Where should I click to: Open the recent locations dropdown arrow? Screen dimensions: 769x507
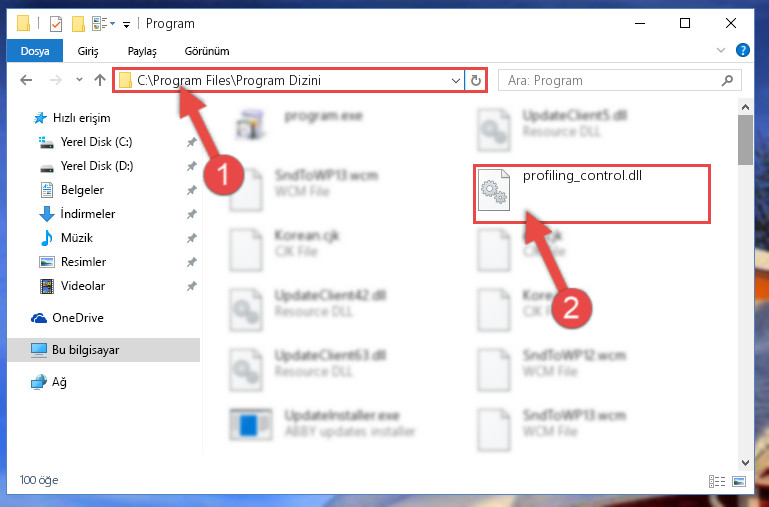click(x=79, y=80)
